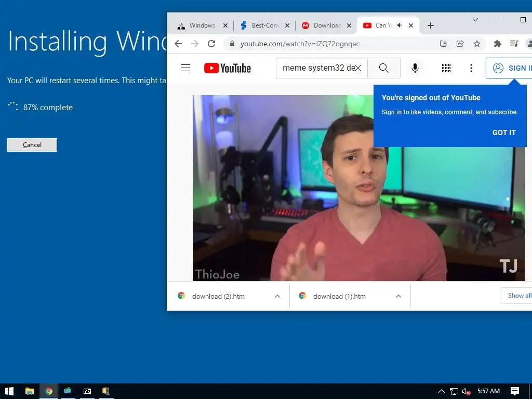Open File Explorer from taskbar
Screen dimensions: 532x399
(x=30, y=391)
